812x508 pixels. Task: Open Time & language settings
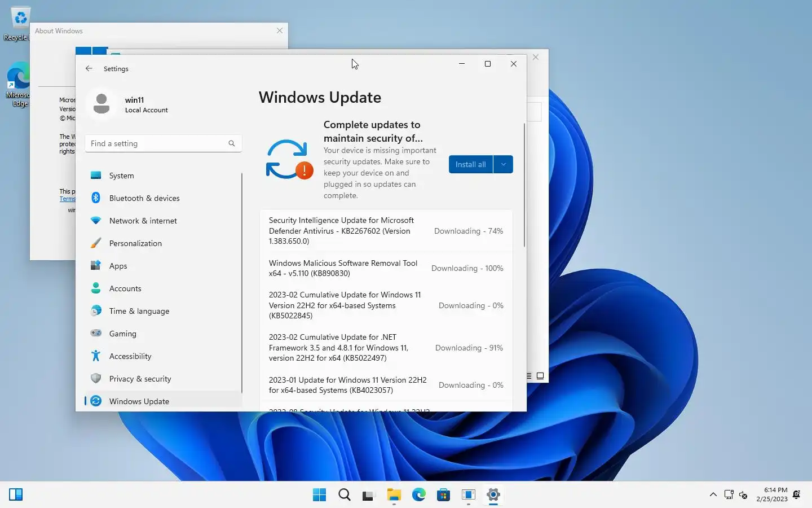click(x=164, y=311)
